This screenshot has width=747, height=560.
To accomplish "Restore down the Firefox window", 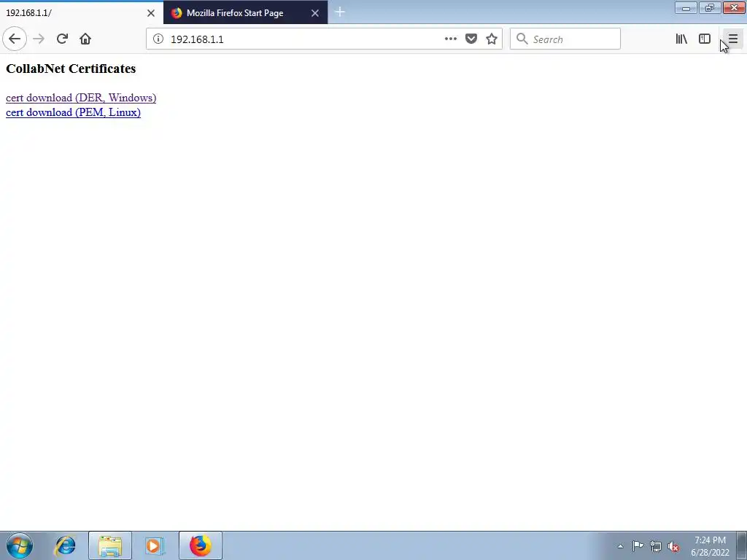I will pyautogui.click(x=710, y=7).
